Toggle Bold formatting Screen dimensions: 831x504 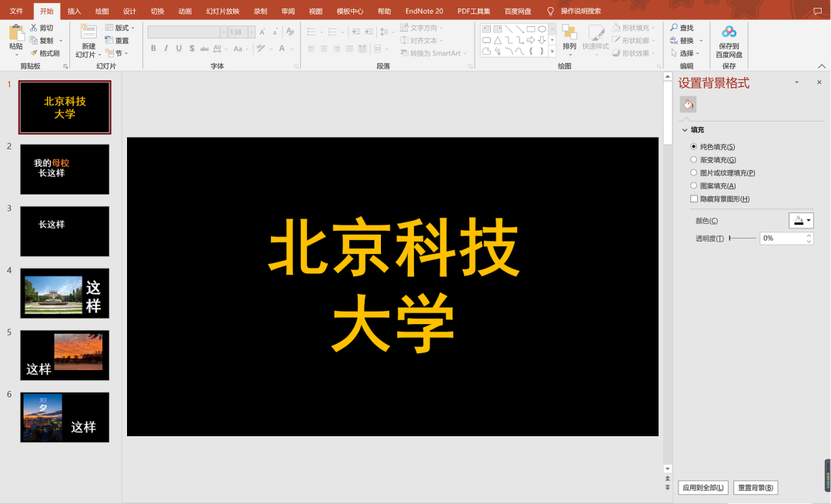coord(153,48)
